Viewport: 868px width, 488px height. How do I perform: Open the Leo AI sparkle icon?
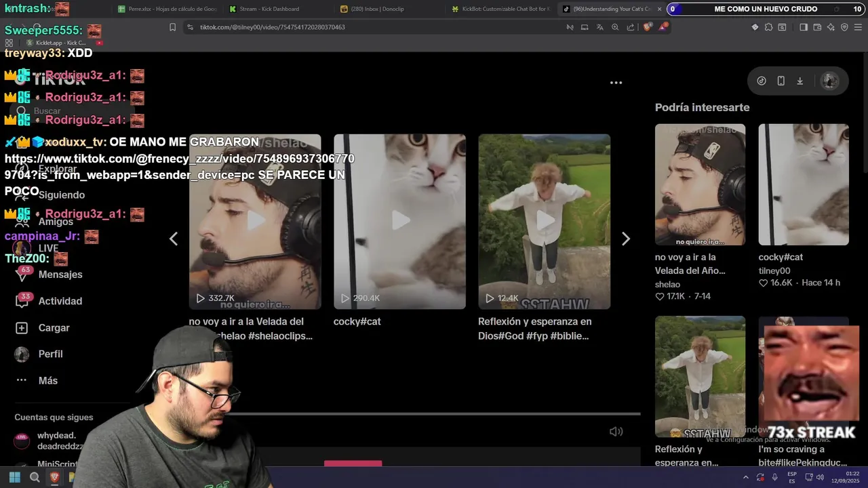pos(831,27)
